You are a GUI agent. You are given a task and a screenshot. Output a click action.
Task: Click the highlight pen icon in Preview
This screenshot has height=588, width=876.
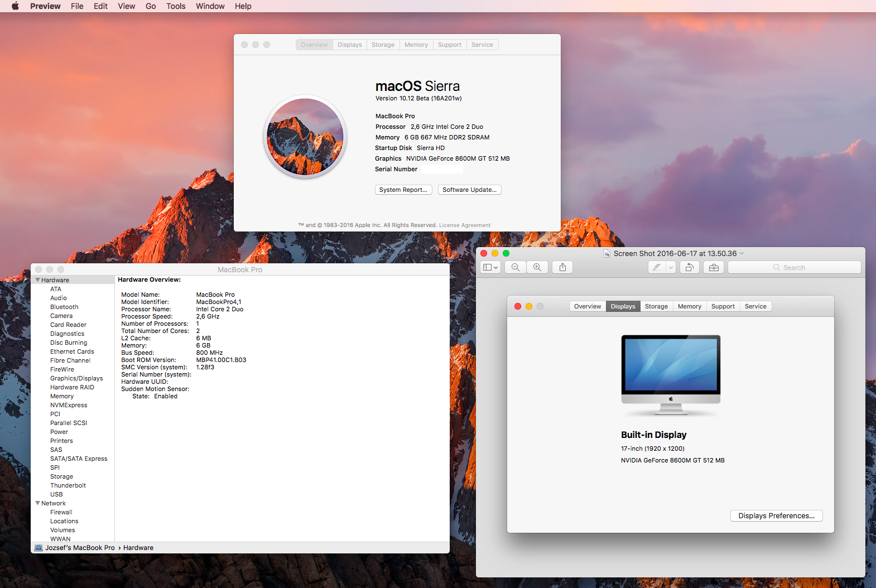(x=657, y=268)
